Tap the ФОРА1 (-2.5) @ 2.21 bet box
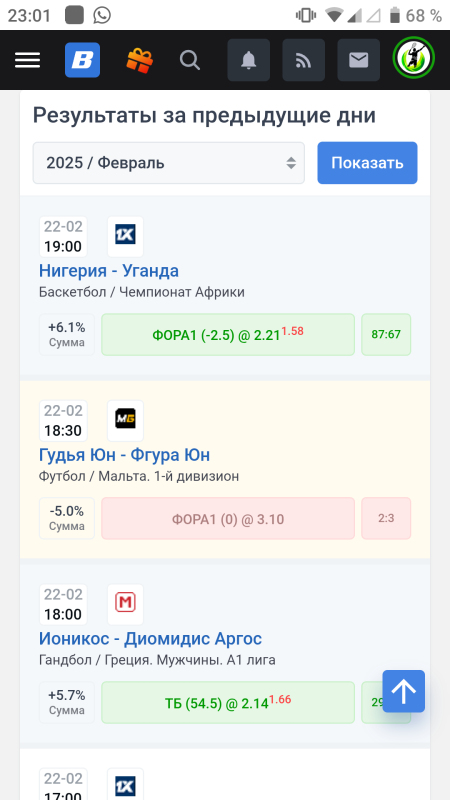The width and height of the screenshot is (450, 800). [228, 335]
